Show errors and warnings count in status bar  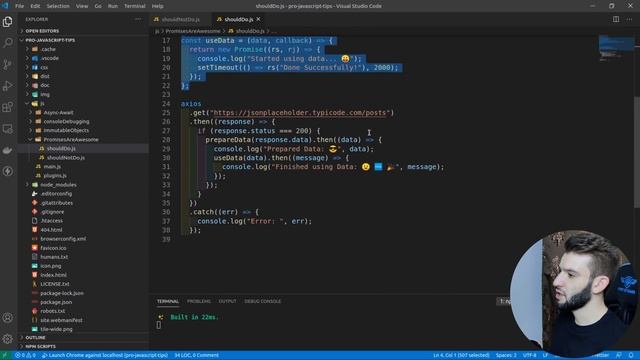(25, 355)
